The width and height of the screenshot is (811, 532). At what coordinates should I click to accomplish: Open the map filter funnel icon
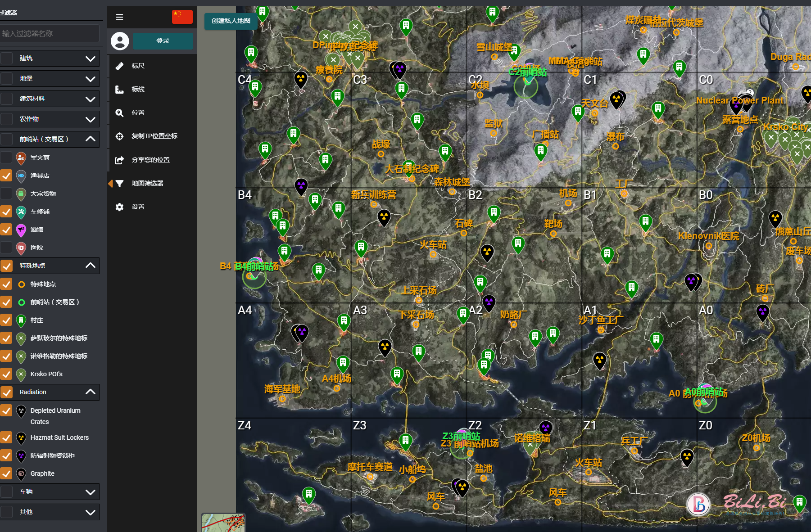coord(119,183)
